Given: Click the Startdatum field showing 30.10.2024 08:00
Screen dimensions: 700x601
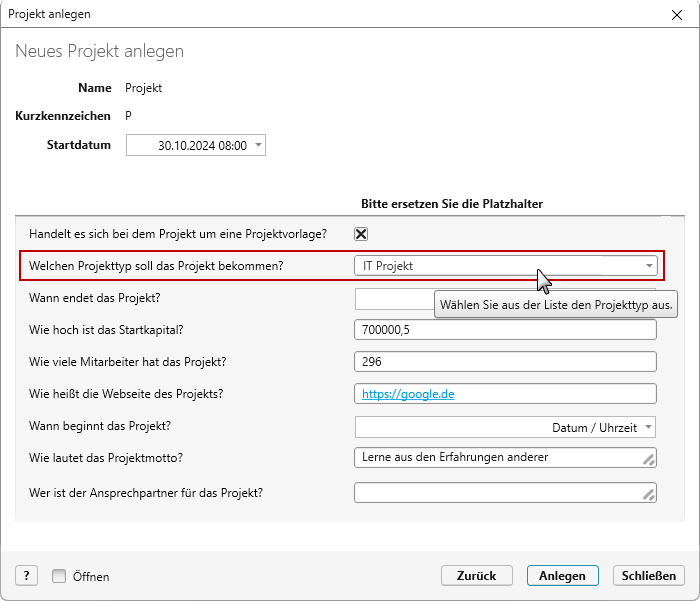Looking at the screenshot, I should point(196,145).
